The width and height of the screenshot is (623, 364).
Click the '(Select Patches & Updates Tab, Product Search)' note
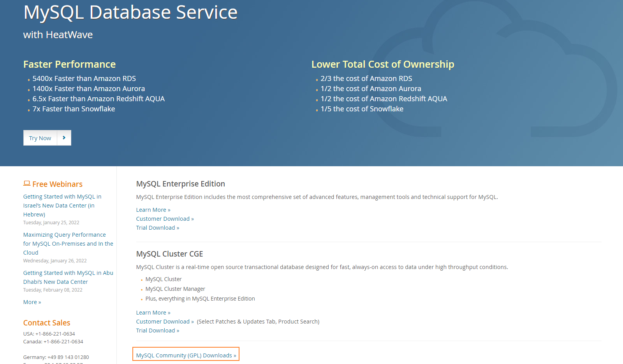(258, 322)
